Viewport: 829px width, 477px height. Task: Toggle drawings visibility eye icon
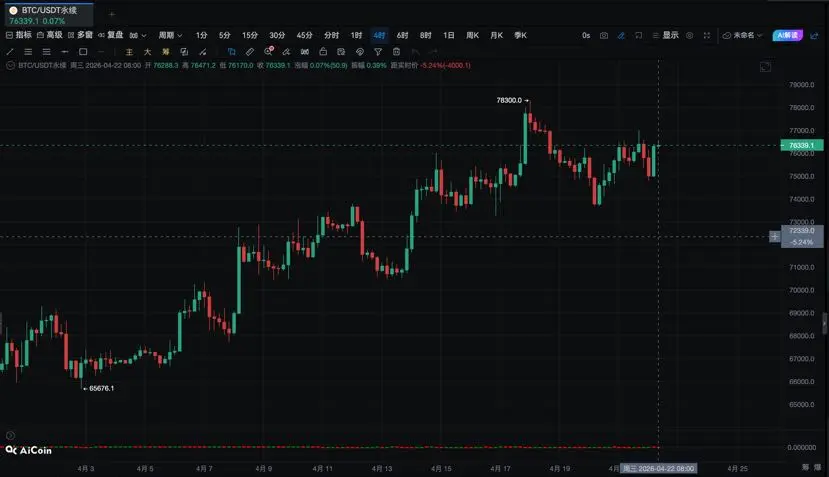click(x=360, y=52)
